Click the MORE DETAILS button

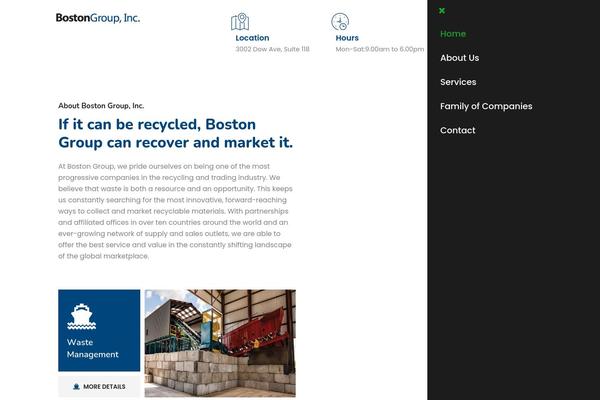point(99,387)
